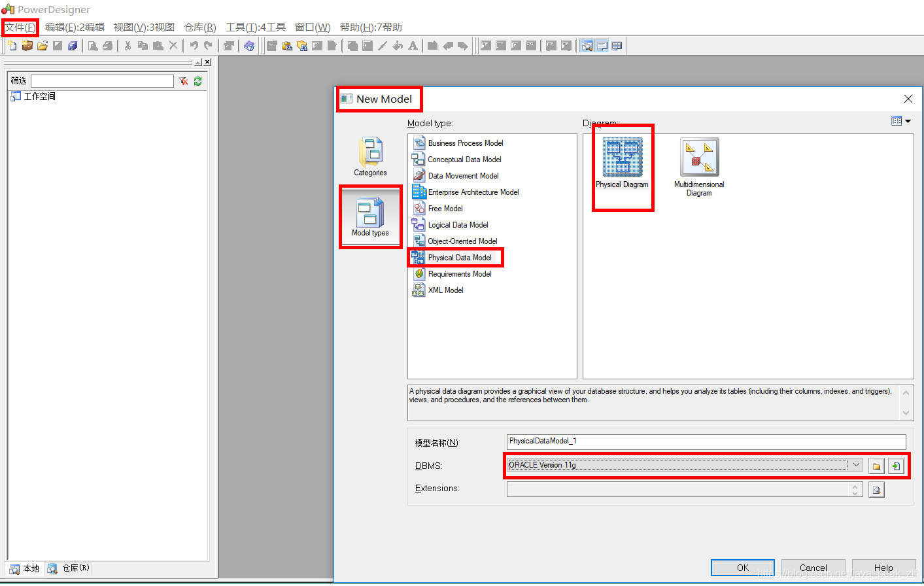Click the Redo arrow icon
The image size is (924, 586).
click(x=209, y=46)
